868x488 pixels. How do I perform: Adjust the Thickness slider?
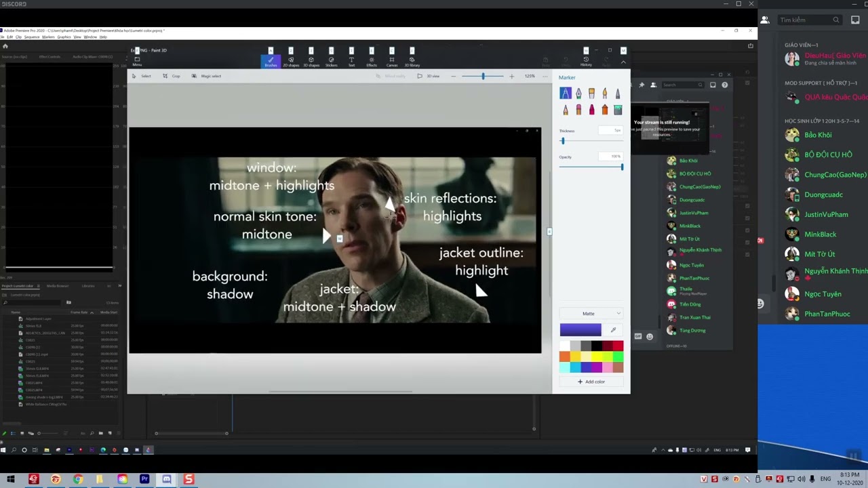click(x=591, y=141)
